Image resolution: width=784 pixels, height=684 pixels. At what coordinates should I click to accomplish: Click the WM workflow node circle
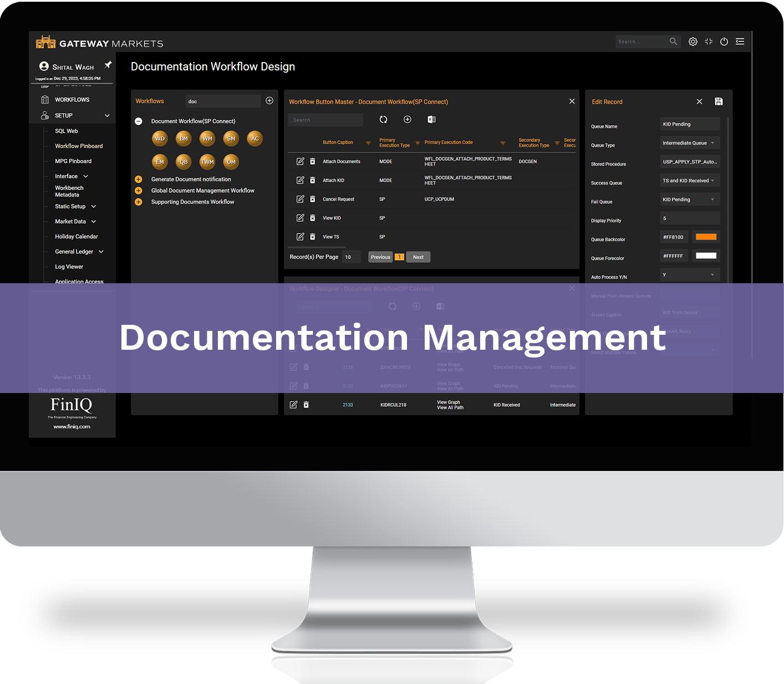tap(207, 139)
